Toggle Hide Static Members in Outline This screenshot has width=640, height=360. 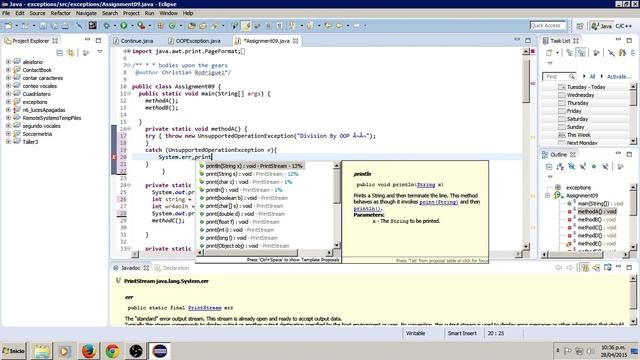(x=583, y=167)
